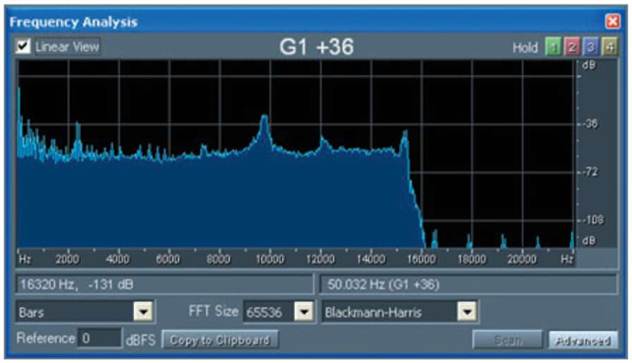
Task: Click Copy to Clipboard button
Action: pos(220,340)
